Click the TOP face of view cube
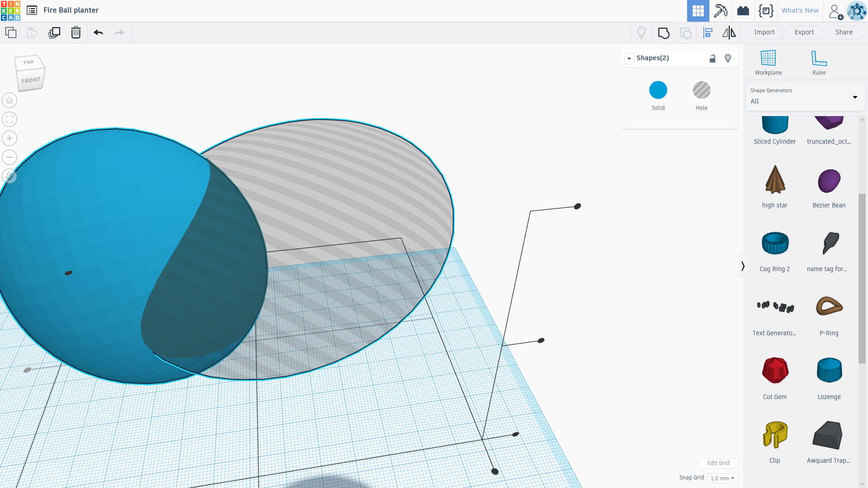The height and width of the screenshot is (488, 868). 29,62
